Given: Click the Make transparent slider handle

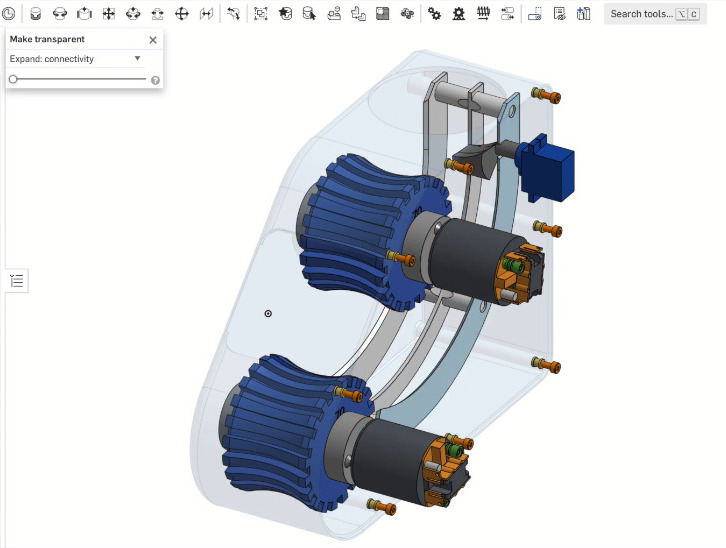Looking at the screenshot, I should [x=13, y=79].
